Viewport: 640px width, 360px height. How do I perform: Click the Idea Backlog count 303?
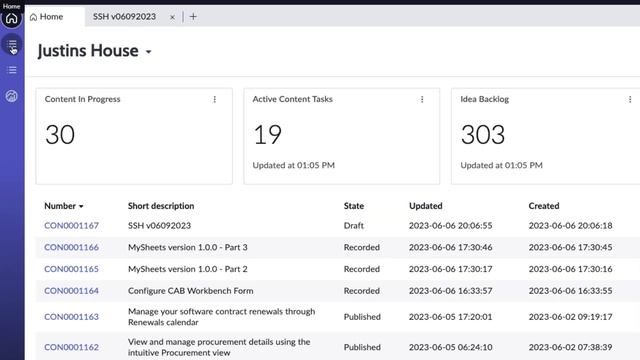pyautogui.click(x=483, y=135)
